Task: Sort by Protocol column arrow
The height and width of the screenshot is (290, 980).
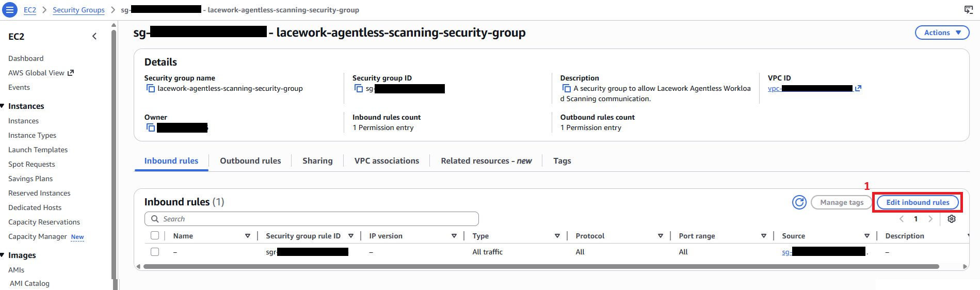Action: point(661,236)
